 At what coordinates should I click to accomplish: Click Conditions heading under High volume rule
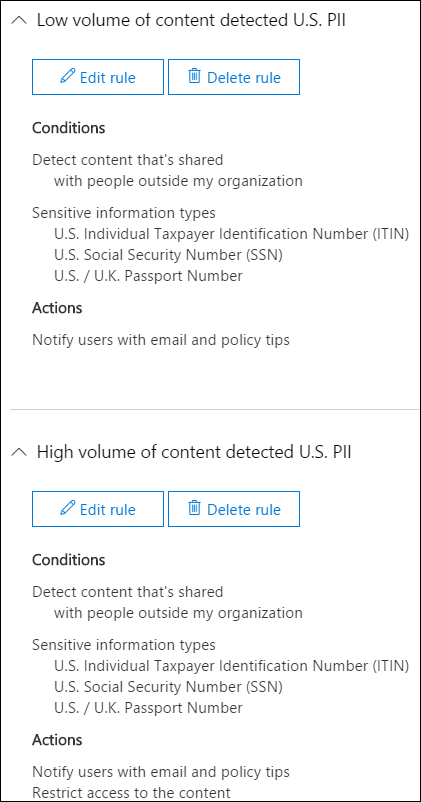[x=69, y=560]
